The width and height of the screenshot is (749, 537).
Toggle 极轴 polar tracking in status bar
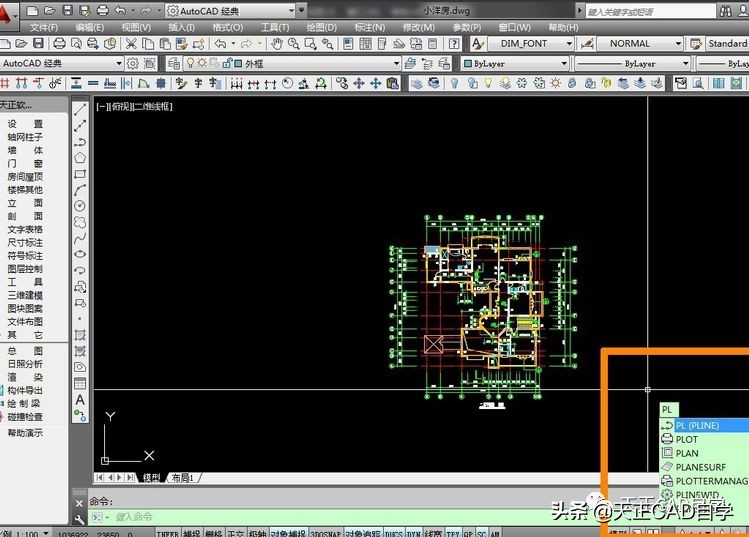(x=257, y=533)
